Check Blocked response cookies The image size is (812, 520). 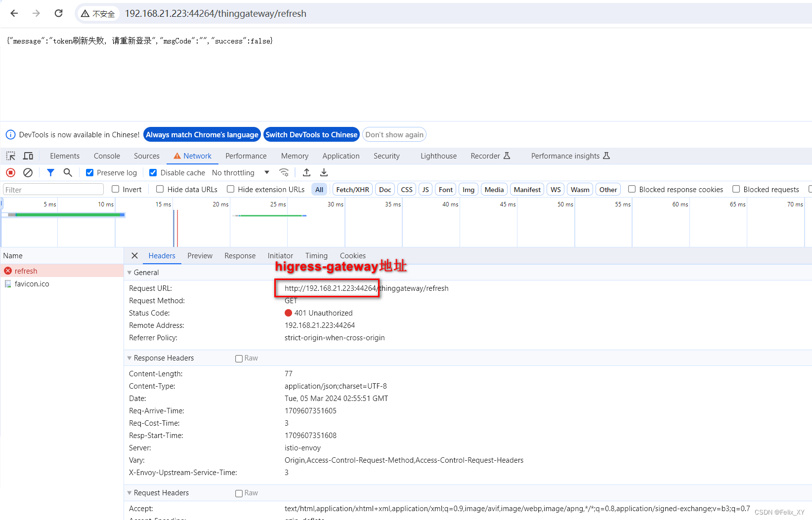point(632,189)
